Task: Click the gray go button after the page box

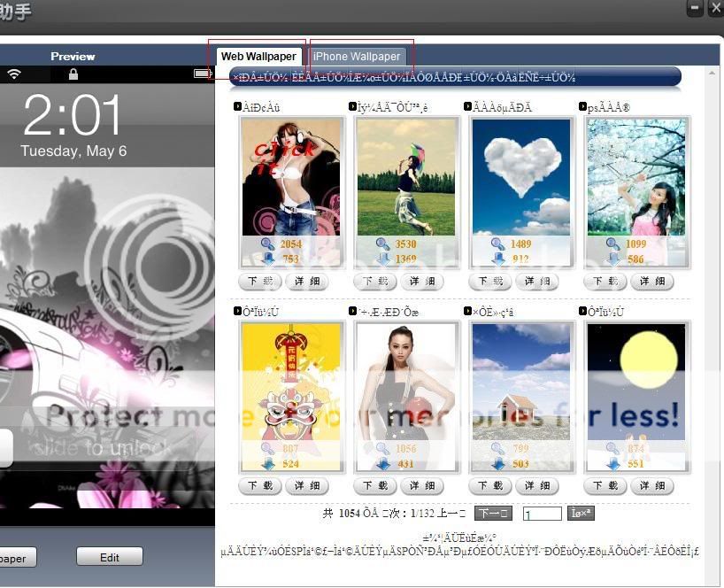Action: coord(581,514)
